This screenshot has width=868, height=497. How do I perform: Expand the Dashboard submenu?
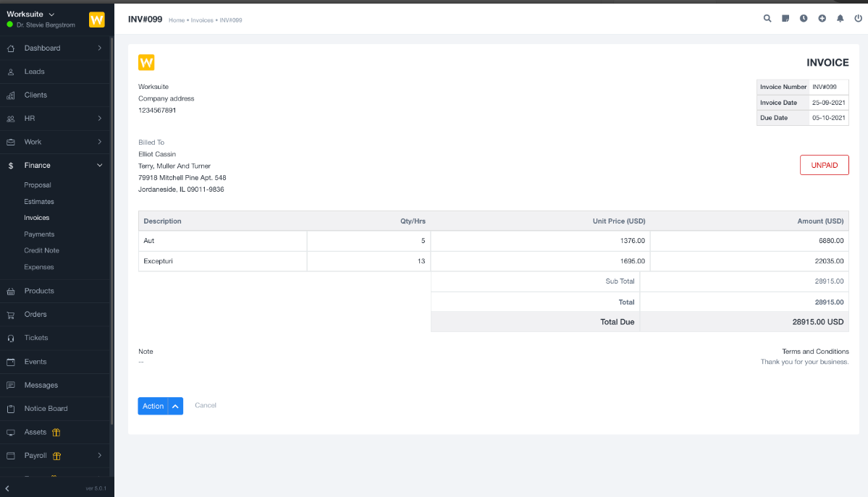coord(99,48)
